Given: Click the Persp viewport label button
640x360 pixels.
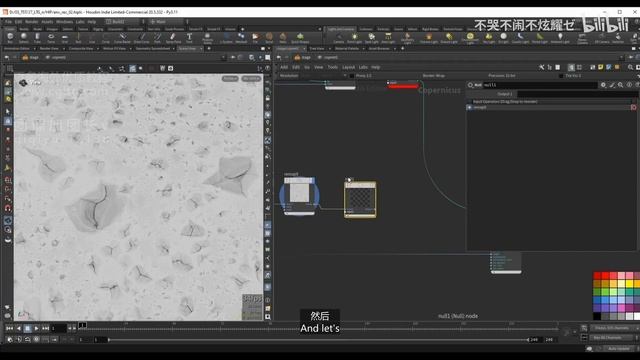Looking at the screenshot, I should (x=230, y=78).
